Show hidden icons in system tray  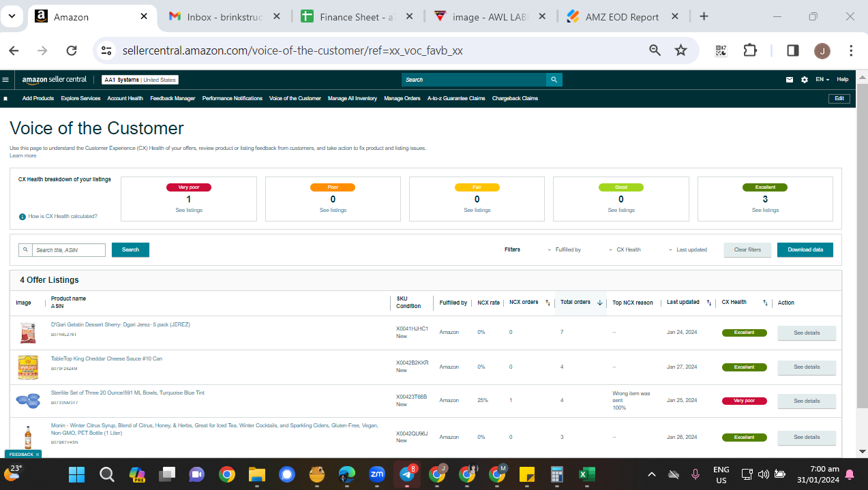[652, 474]
